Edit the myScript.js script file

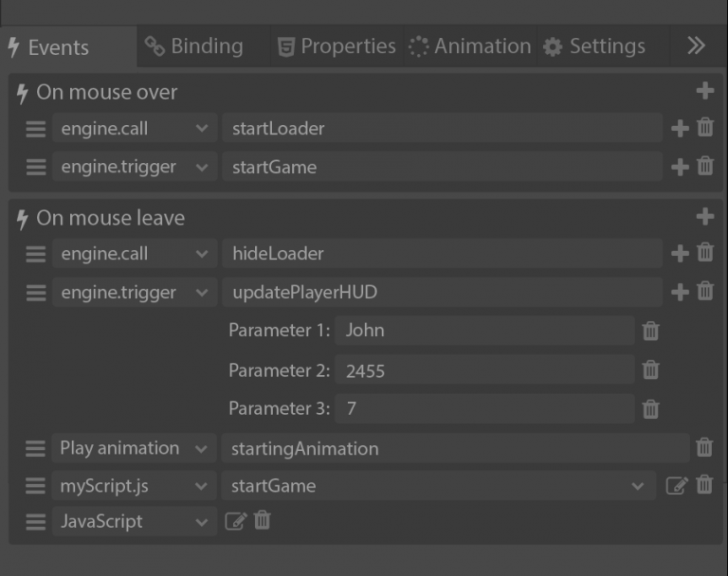click(676, 486)
